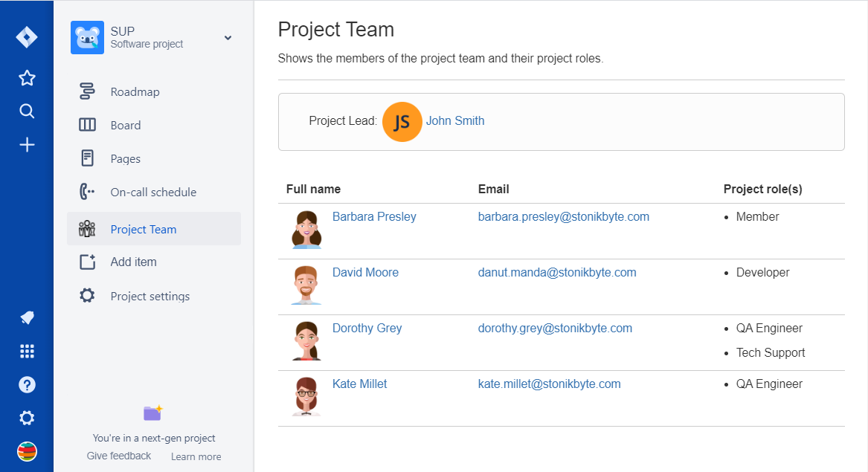The image size is (868, 472).
Task: Open John Smith project lead profile
Action: point(454,121)
